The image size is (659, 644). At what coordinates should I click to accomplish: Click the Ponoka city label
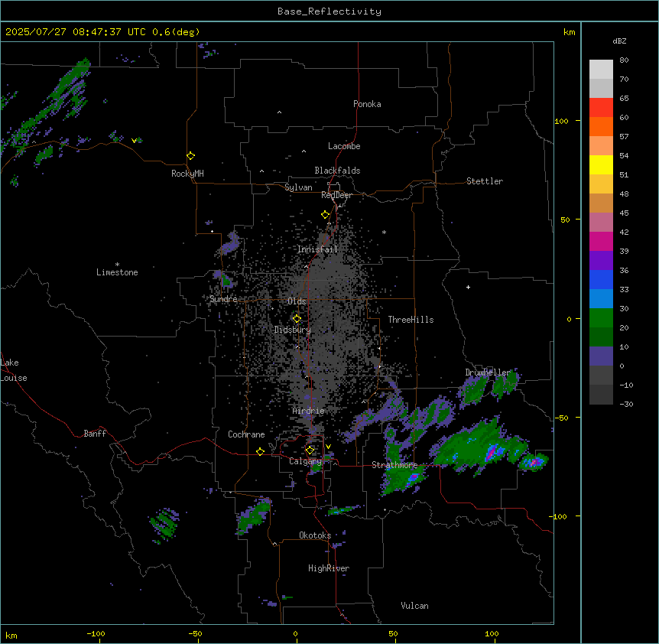(x=367, y=104)
